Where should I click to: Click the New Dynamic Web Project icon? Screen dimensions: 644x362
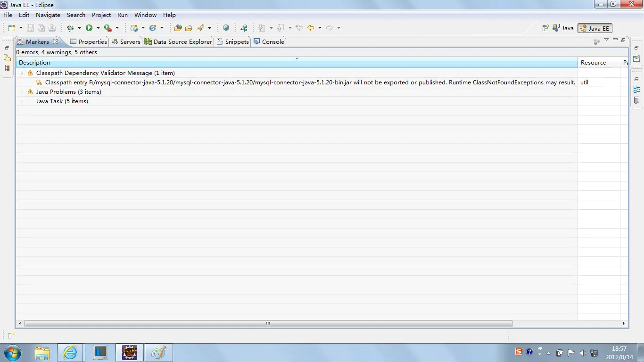pos(134,28)
